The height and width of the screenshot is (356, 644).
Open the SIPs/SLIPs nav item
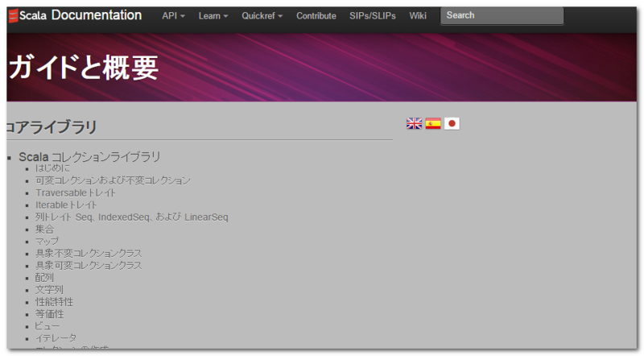[373, 15]
